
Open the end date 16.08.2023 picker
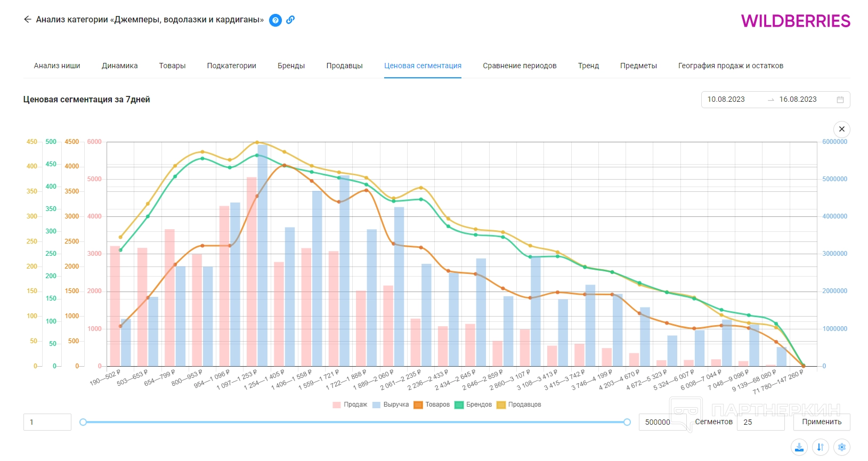click(x=798, y=100)
